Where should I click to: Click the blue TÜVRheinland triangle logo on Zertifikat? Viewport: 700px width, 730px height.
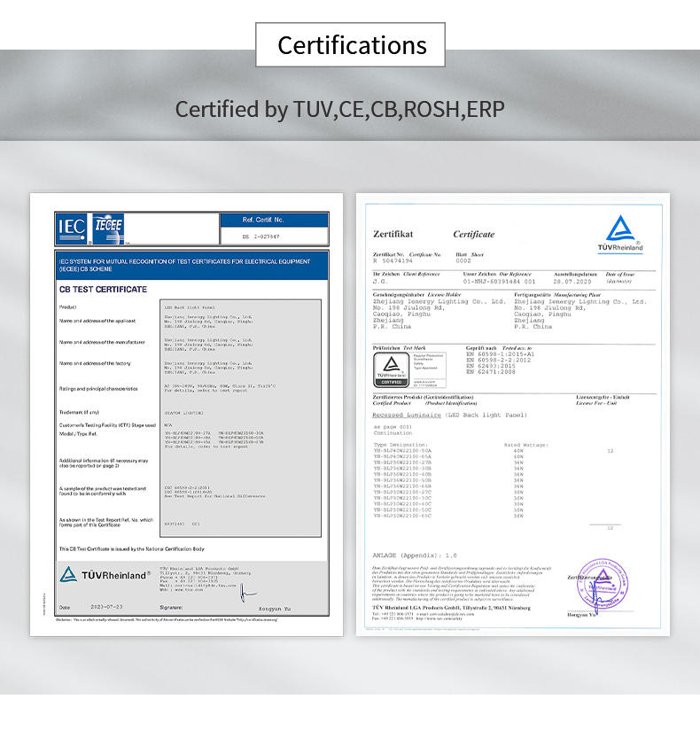[620, 233]
